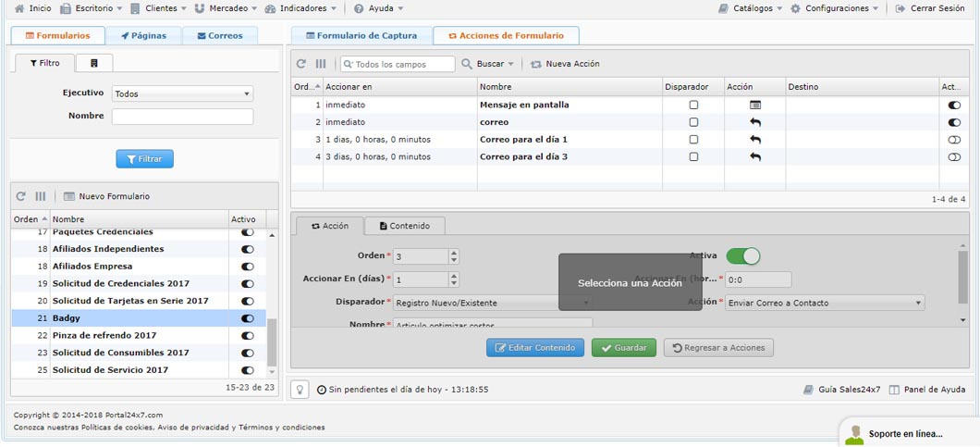Click reply arrow icon for Correo para el día 1
Screen dimensions: 980x447
click(755, 140)
